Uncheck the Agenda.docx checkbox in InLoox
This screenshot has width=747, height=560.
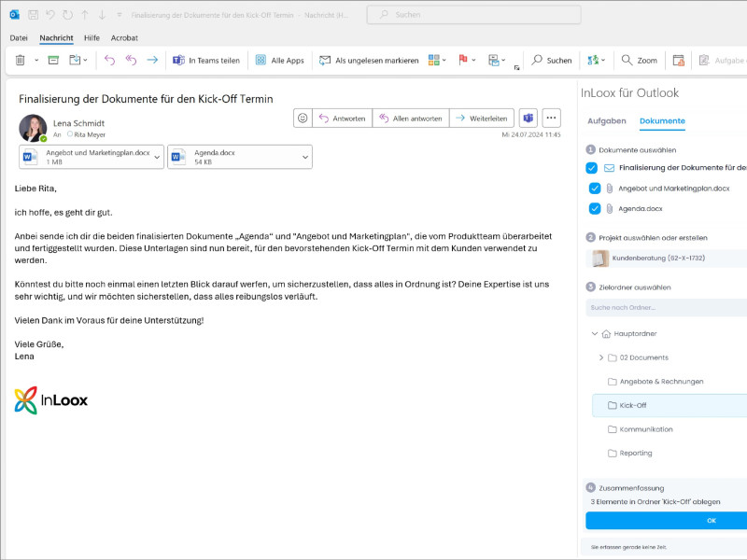595,208
